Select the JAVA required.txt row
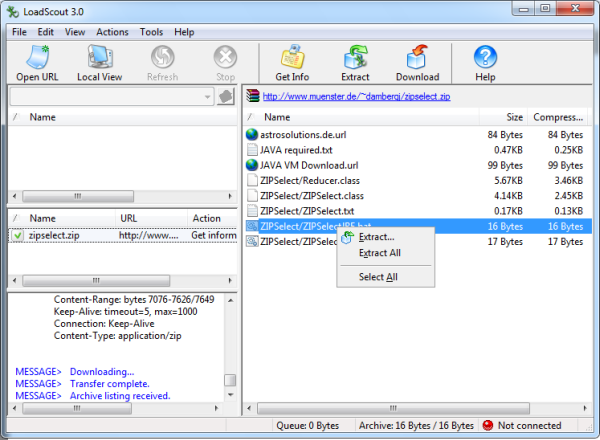Image resolution: width=600 pixels, height=440 pixels. coord(419,150)
